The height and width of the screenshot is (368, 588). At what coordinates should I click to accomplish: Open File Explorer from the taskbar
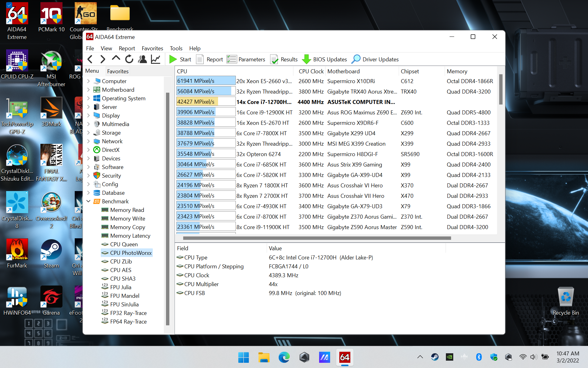263,357
